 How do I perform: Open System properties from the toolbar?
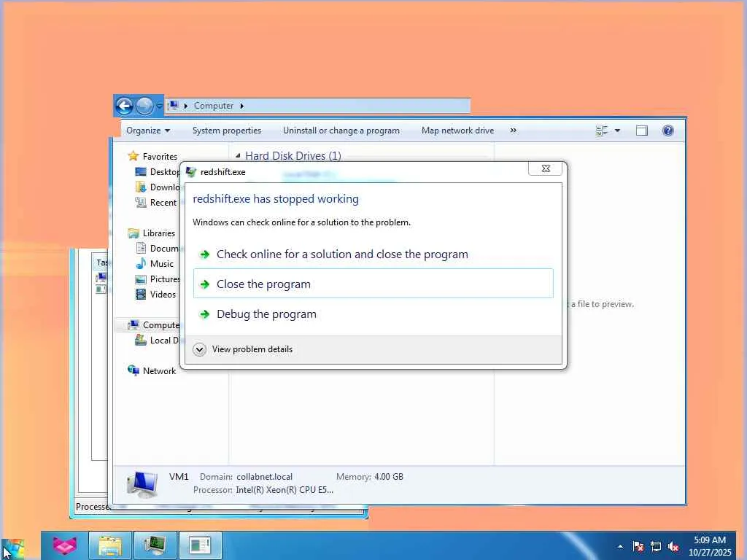pos(227,131)
